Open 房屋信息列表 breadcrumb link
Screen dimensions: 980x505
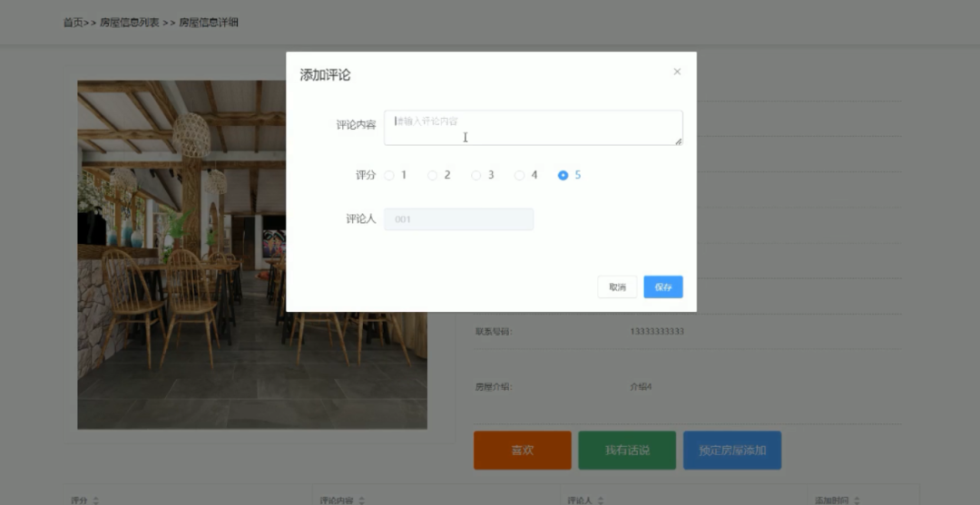click(x=130, y=23)
